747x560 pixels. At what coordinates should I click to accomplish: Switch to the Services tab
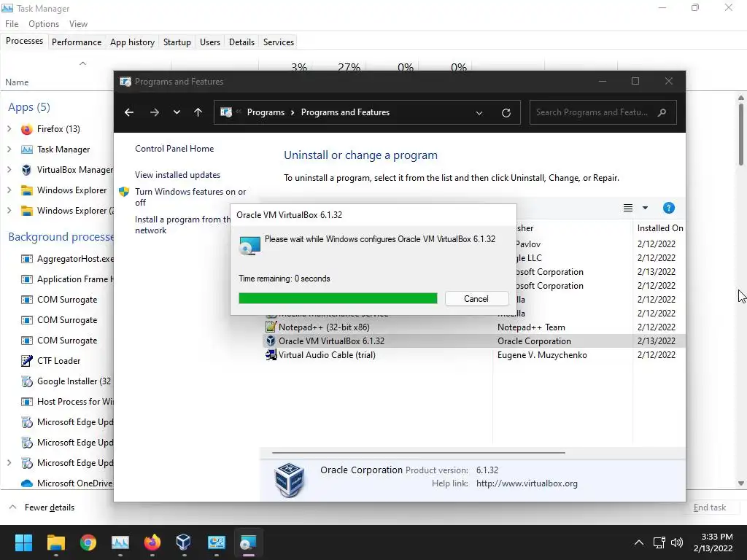pos(278,42)
